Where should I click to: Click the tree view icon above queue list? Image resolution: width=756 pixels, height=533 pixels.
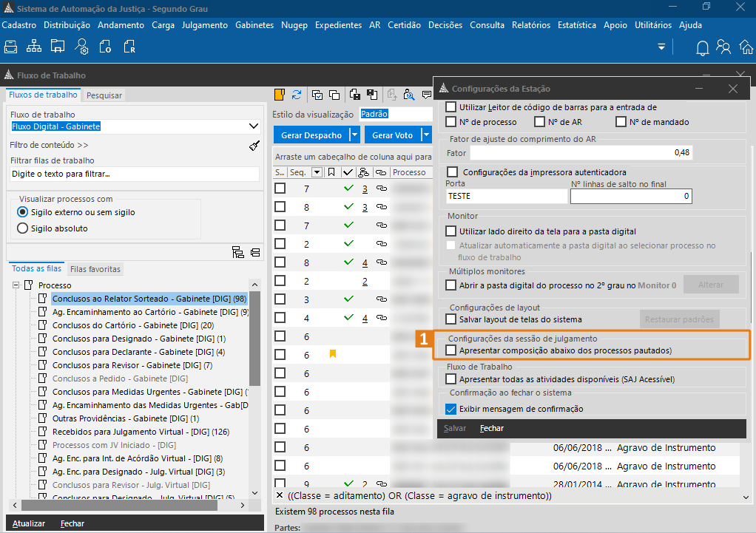pos(238,253)
